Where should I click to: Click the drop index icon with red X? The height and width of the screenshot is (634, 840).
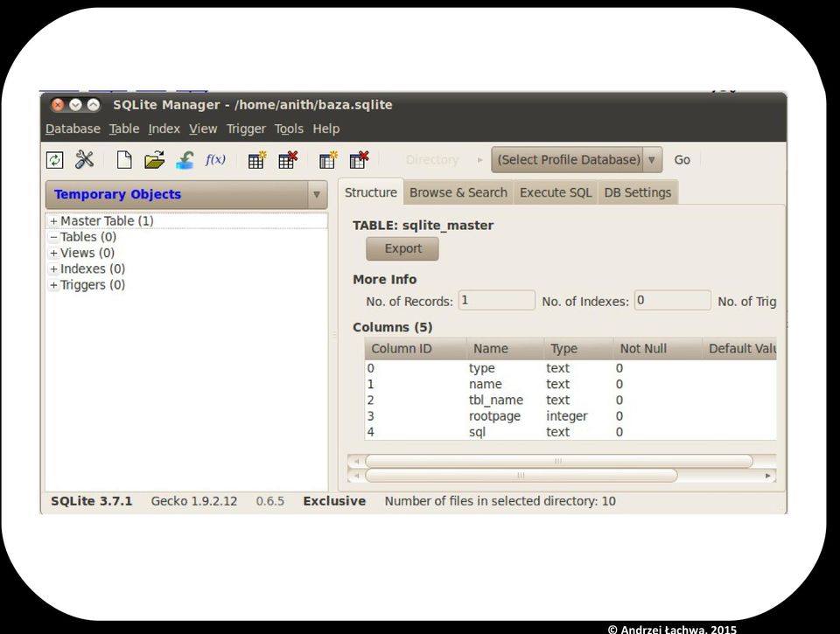click(359, 159)
